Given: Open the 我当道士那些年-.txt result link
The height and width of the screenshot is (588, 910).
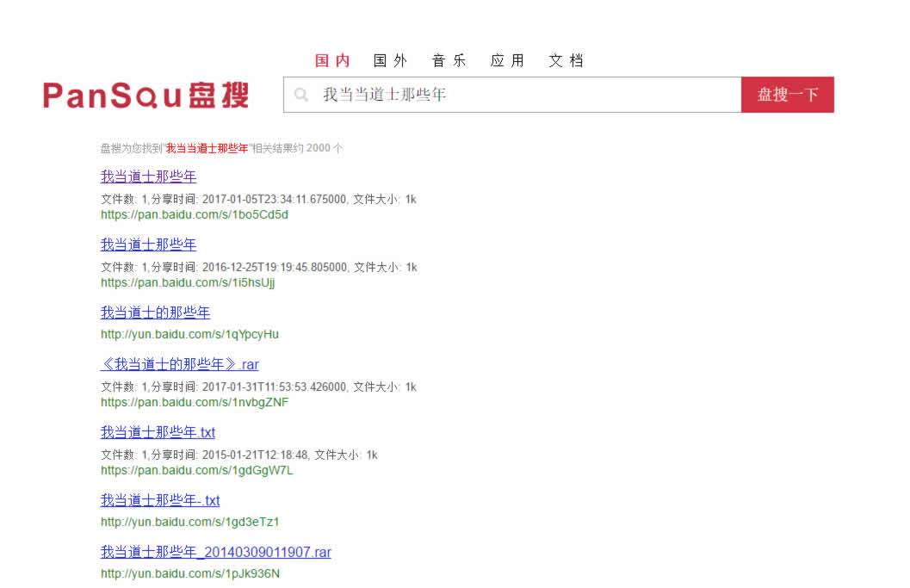Looking at the screenshot, I should pyautogui.click(x=160, y=500).
